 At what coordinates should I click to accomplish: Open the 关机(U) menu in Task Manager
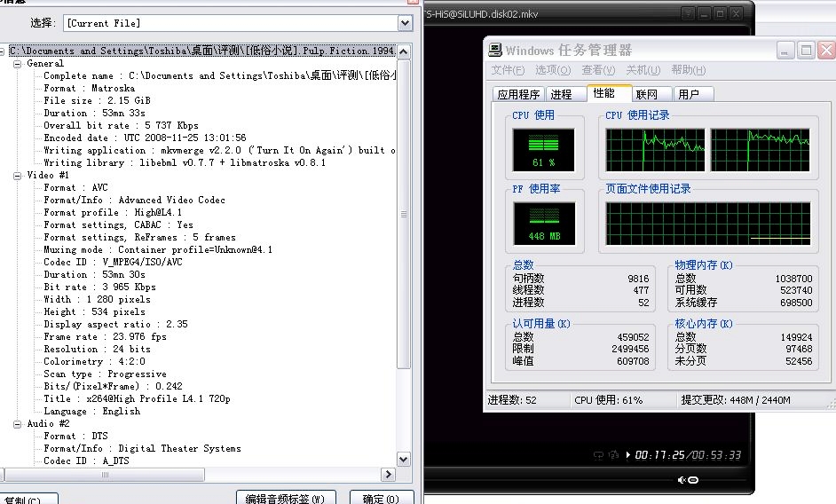coord(643,70)
